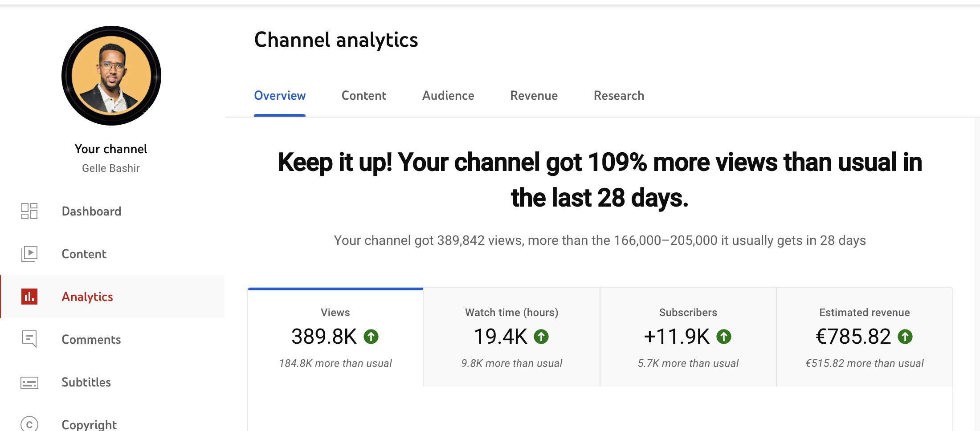This screenshot has width=980, height=431.
Task: Show the Subscribers metric card
Action: pyautogui.click(x=688, y=337)
